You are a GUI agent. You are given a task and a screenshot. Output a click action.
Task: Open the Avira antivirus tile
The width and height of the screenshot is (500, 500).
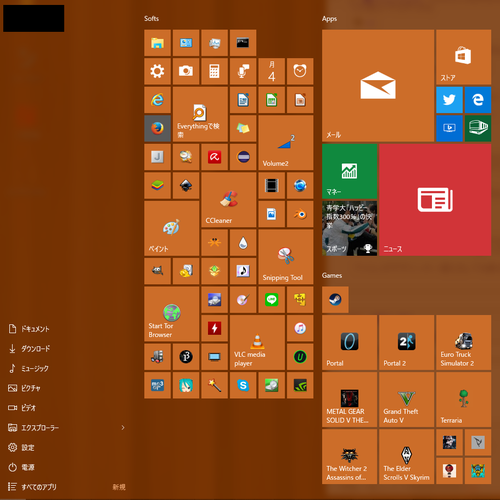[x=214, y=157]
